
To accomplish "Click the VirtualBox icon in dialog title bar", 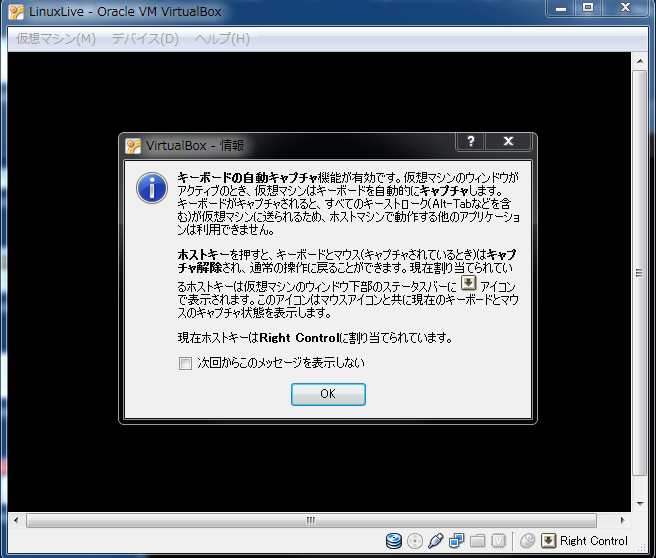I will pos(133,146).
